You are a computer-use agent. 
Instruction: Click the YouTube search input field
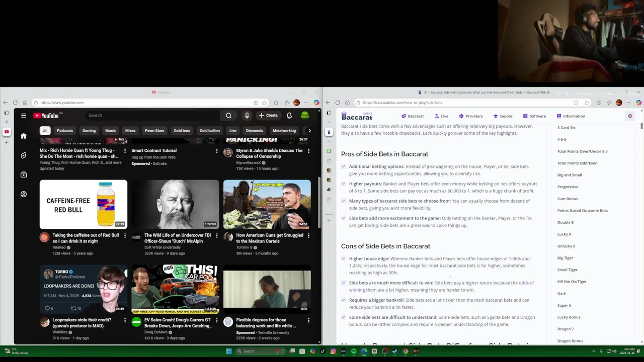point(152,116)
